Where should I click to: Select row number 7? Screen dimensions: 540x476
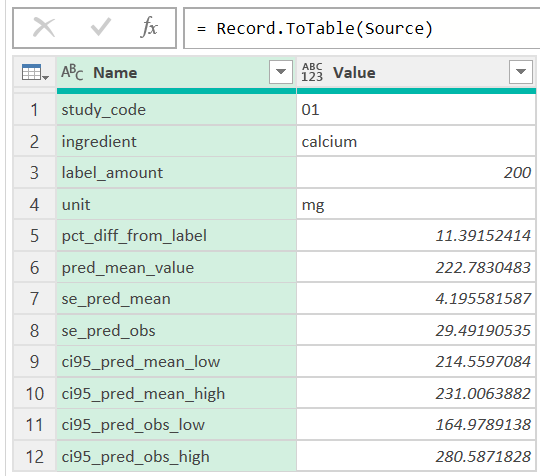pyautogui.click(x=34, y=299)
